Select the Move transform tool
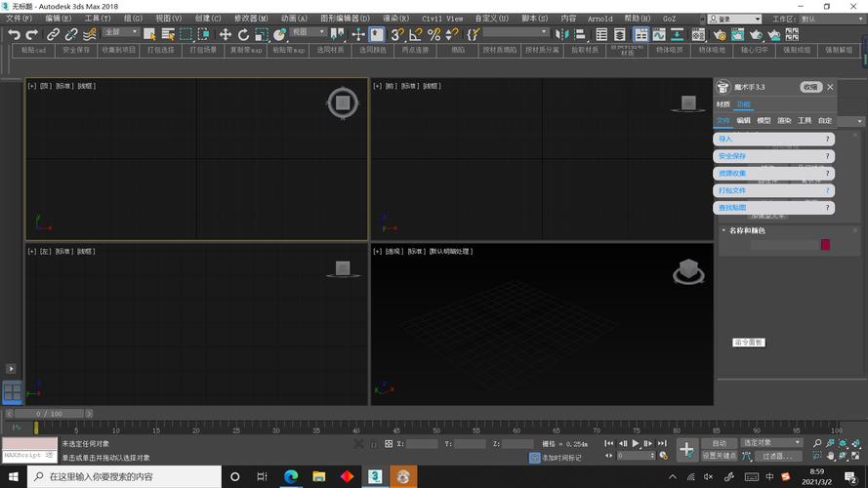868x488 pixels. click(226, 34)
